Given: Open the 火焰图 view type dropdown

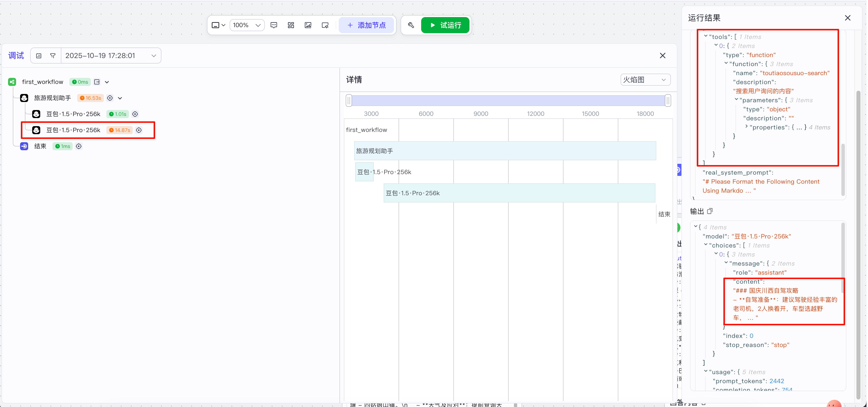Looking at the screenshot, I should click(645, 80).
